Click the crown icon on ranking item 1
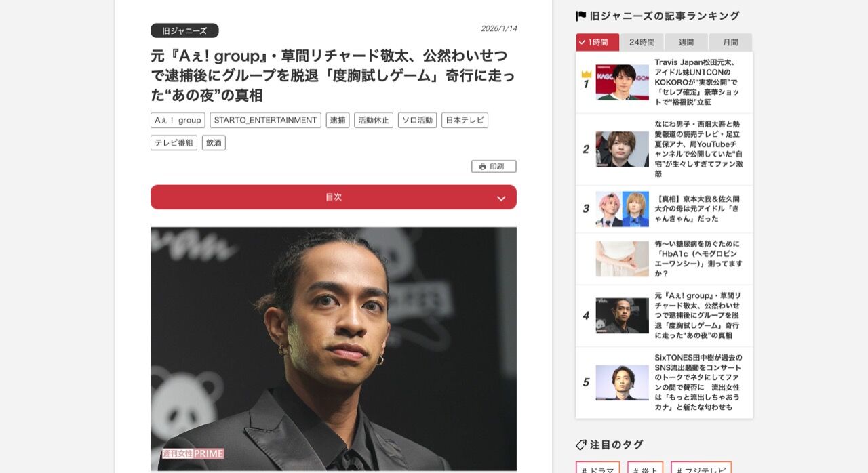The width and height of the screenshot is (868, 473). [x=586, y=74]
